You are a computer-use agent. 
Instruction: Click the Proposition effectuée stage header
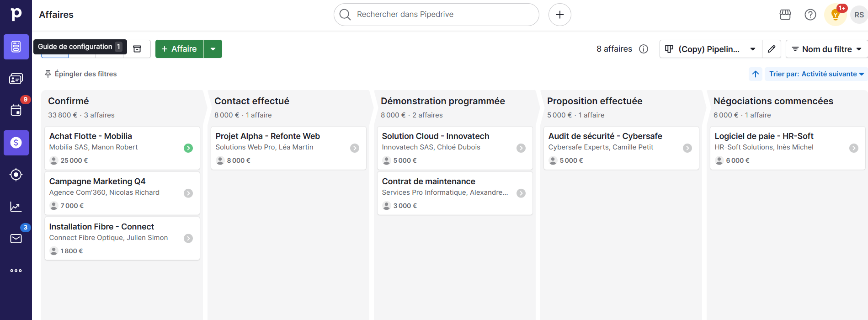[595, 101]
